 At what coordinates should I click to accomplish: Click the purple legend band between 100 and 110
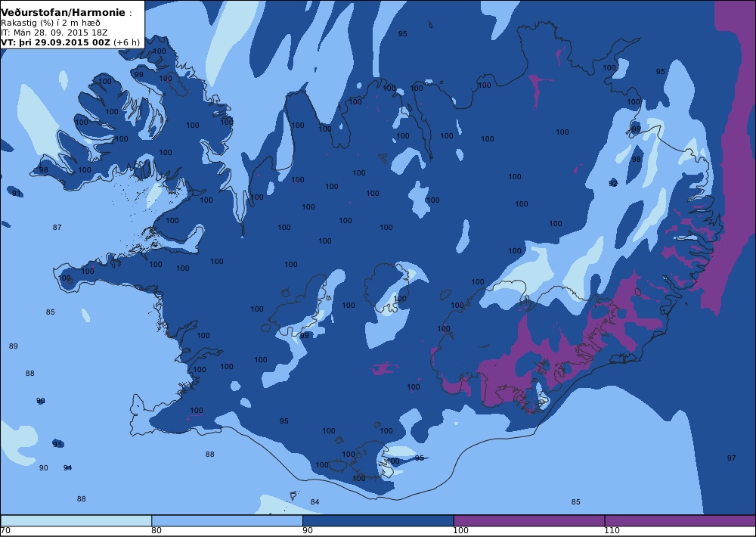point(529,520)
